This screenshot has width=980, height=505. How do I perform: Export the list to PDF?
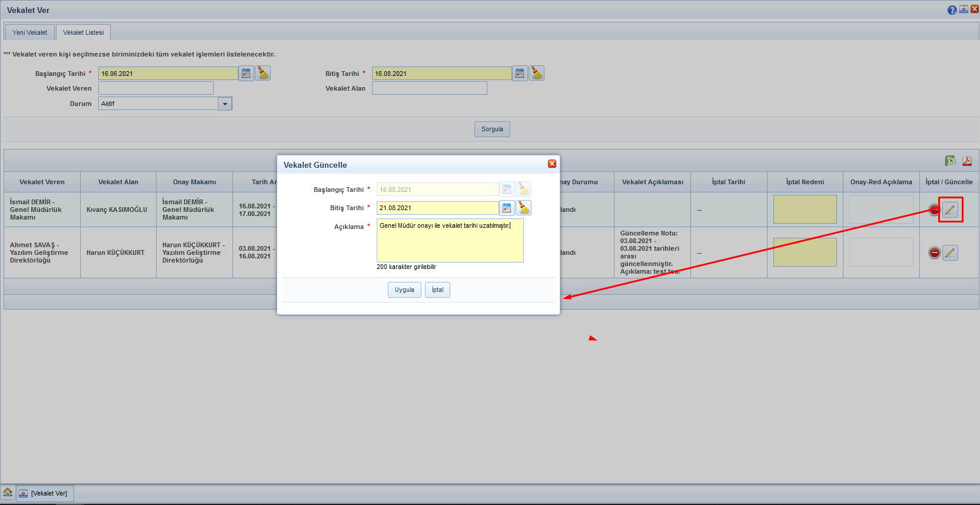point(966,161)
